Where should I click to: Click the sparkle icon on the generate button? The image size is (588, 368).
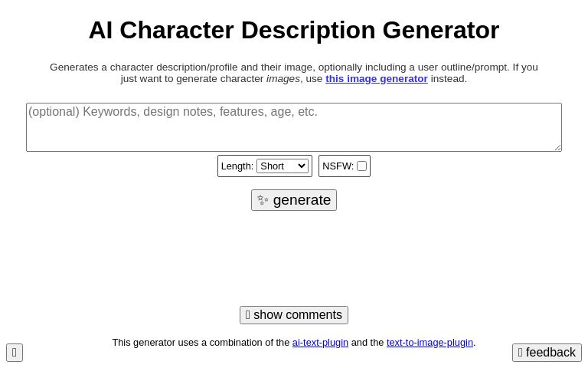pyautogui.click(x=263, y=200)
